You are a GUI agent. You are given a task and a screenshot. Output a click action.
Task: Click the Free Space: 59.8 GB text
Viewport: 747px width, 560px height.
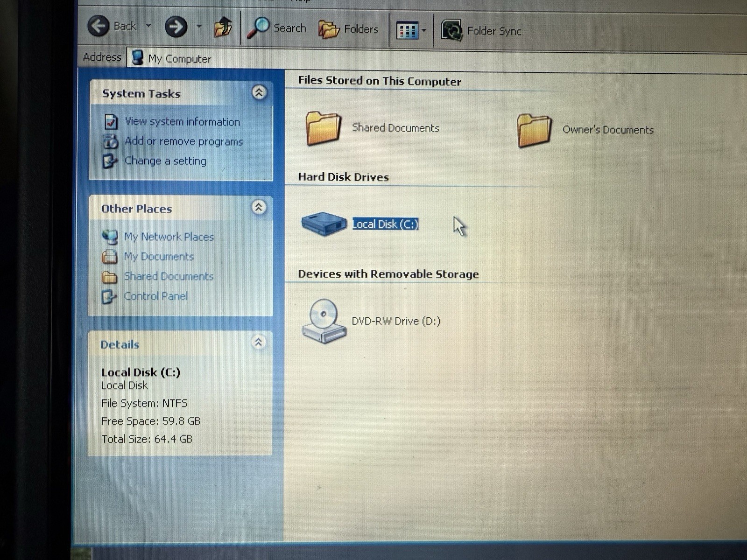(x=151, y=421)
